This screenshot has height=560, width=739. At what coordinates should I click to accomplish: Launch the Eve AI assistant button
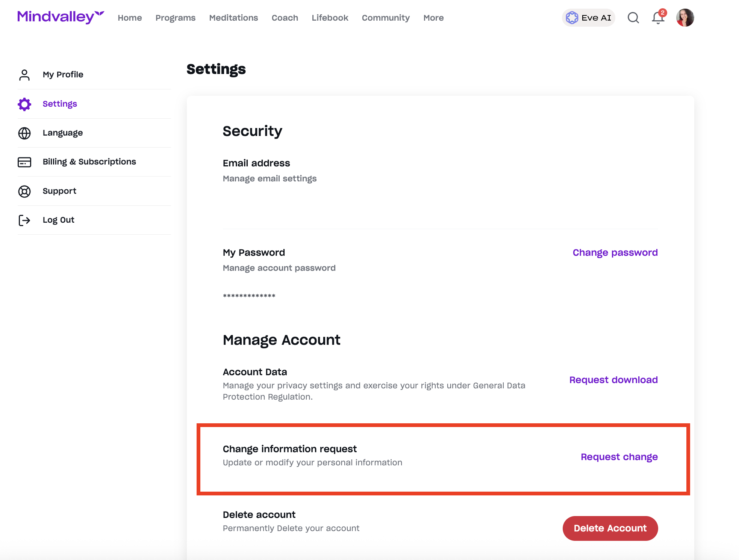[589, 18]
